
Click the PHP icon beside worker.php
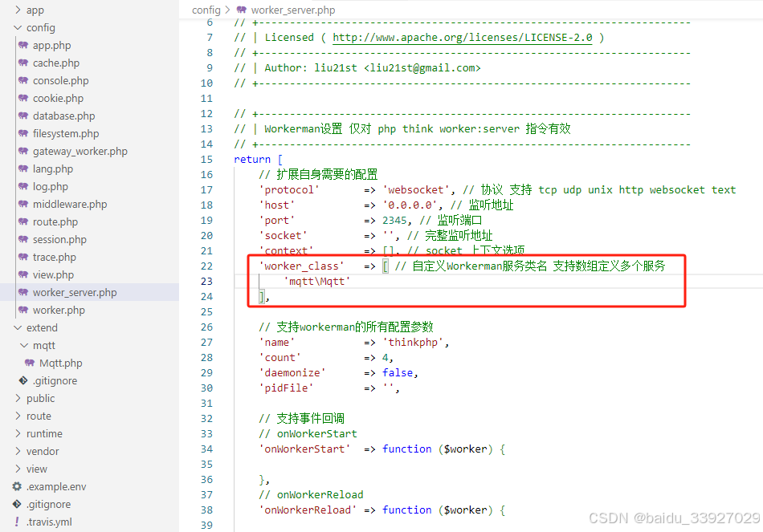click(x=22, y=310)
